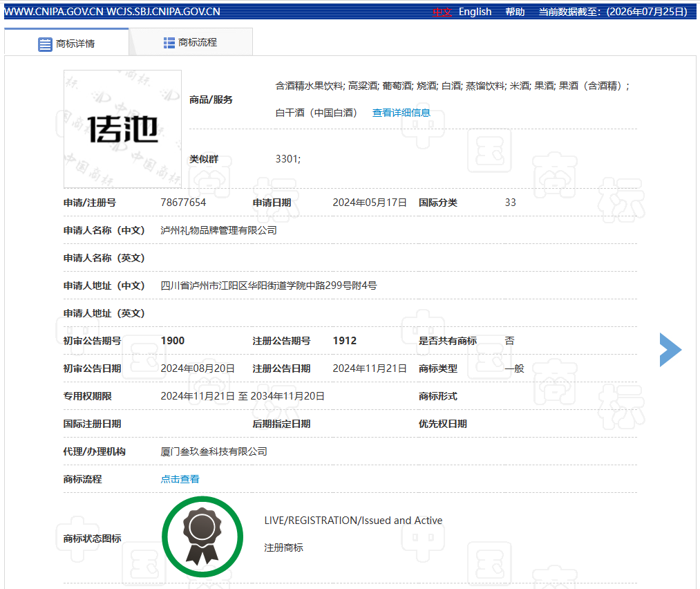Image resolution: width=700 pixels, height=589 pixels.
Task: Click the 代理/办理机构 label
Action: (x=94, y=452)
